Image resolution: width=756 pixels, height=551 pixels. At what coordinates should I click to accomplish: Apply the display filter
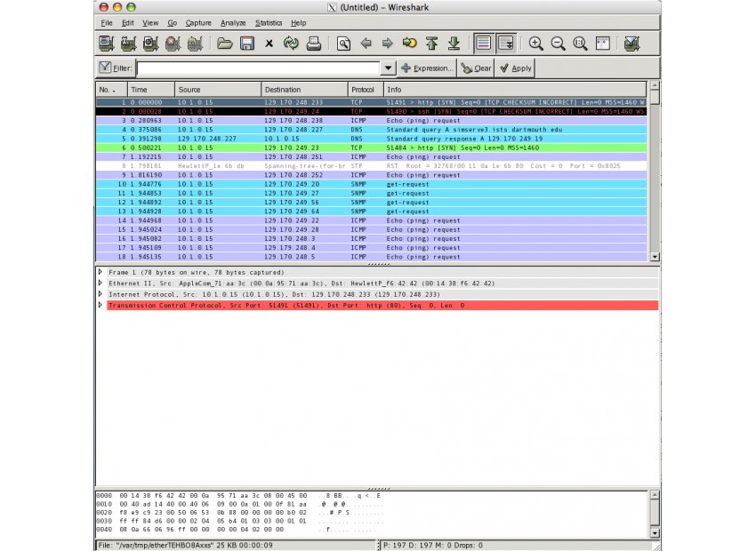point(516,68)
